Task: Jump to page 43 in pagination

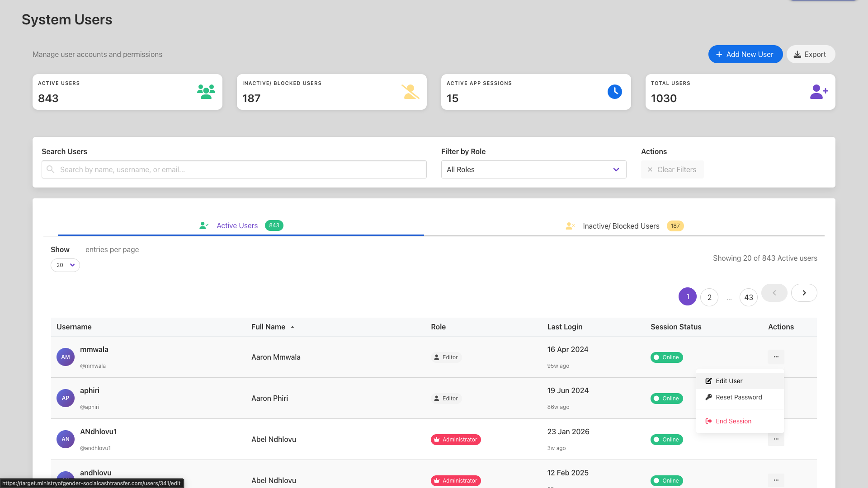Action: 748,297
